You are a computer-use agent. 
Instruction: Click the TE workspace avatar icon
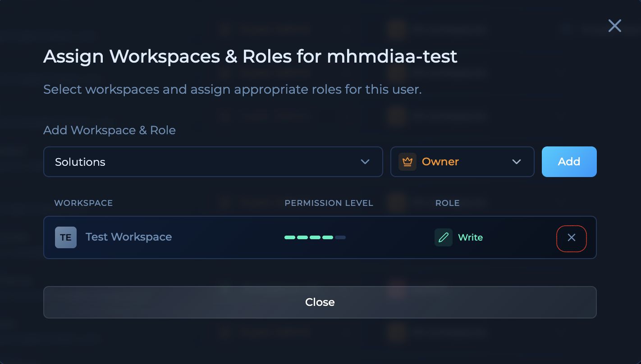[x=66, y=237]
